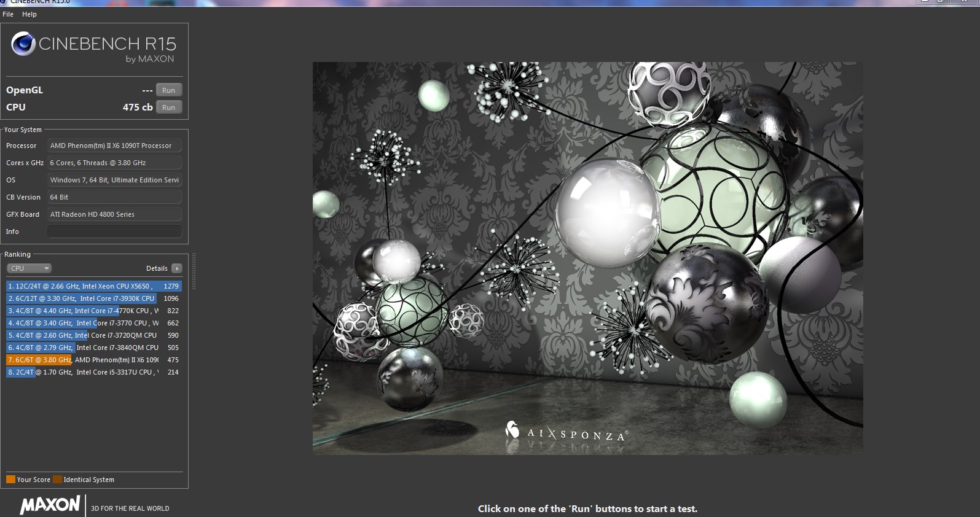Click the Your Score legend label

[34, 480]
